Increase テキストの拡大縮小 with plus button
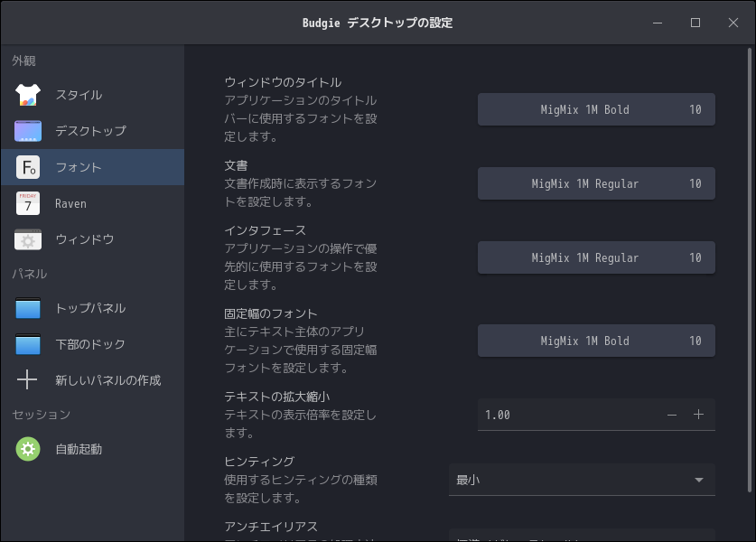This screenshot has height=542, width=756. tap(698, 415)
